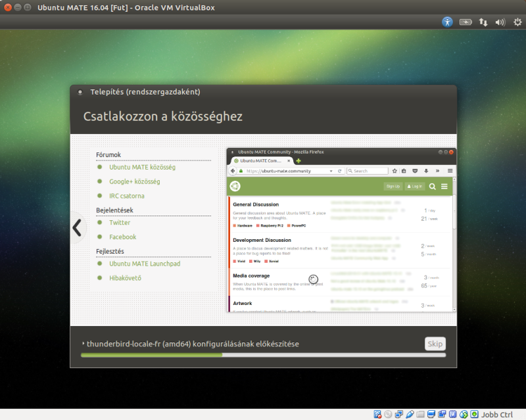This screenshot has width=526, height=420.
Task: Click the thunderbird-locale-fr status text
Action: click(x=193, y=344)
